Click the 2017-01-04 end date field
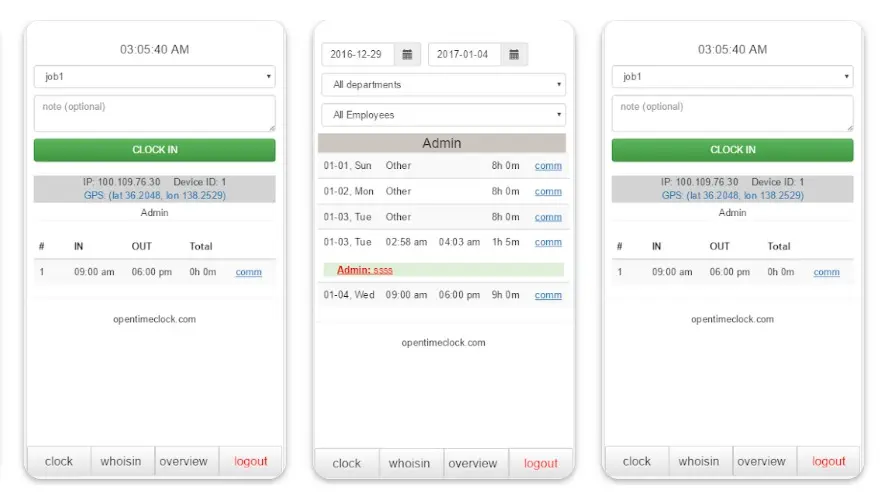 [x=464, y=54]
